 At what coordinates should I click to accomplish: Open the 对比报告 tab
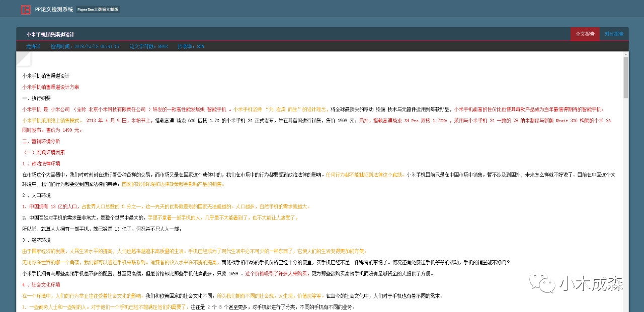tap(614, 34)
